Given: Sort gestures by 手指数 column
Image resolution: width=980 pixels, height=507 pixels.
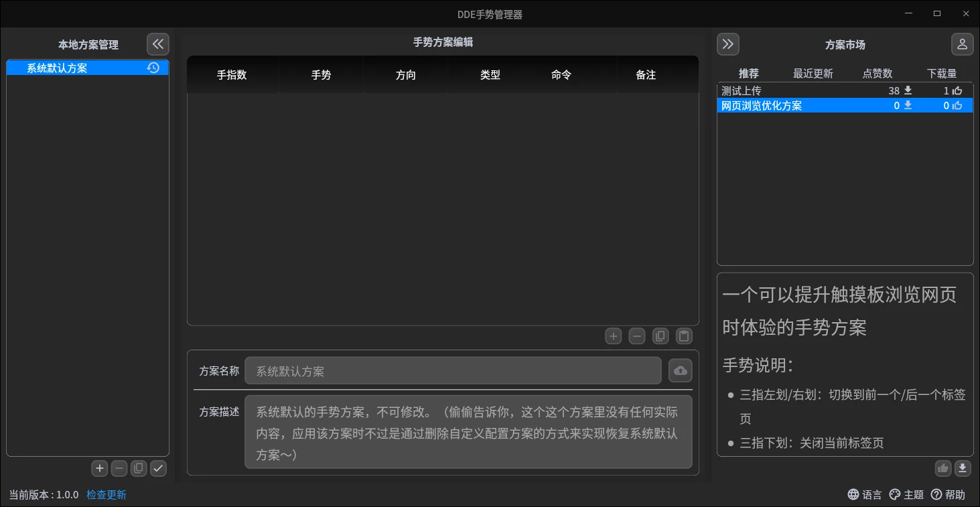Looking at the screenshot, I should [232, 75].
